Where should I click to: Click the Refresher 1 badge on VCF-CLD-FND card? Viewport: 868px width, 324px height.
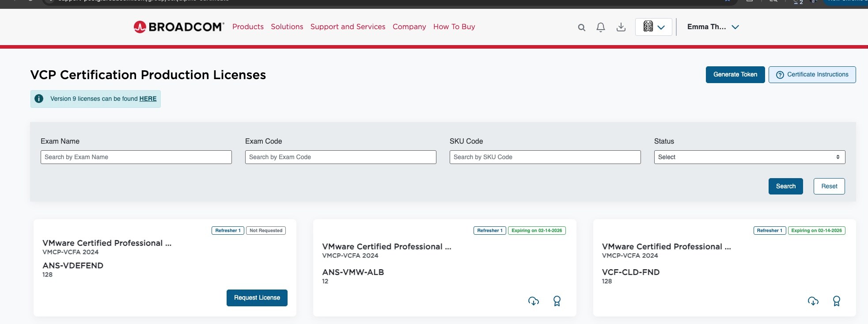click(769, 230)
